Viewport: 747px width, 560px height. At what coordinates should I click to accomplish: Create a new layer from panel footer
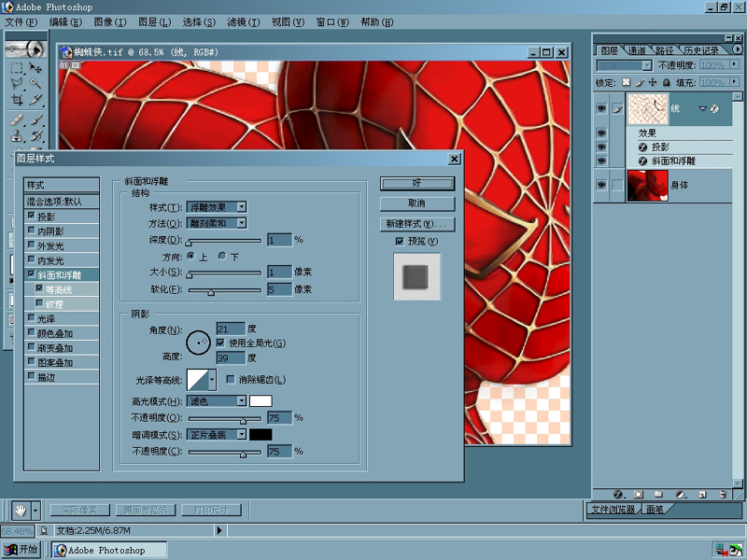(702, 495)
